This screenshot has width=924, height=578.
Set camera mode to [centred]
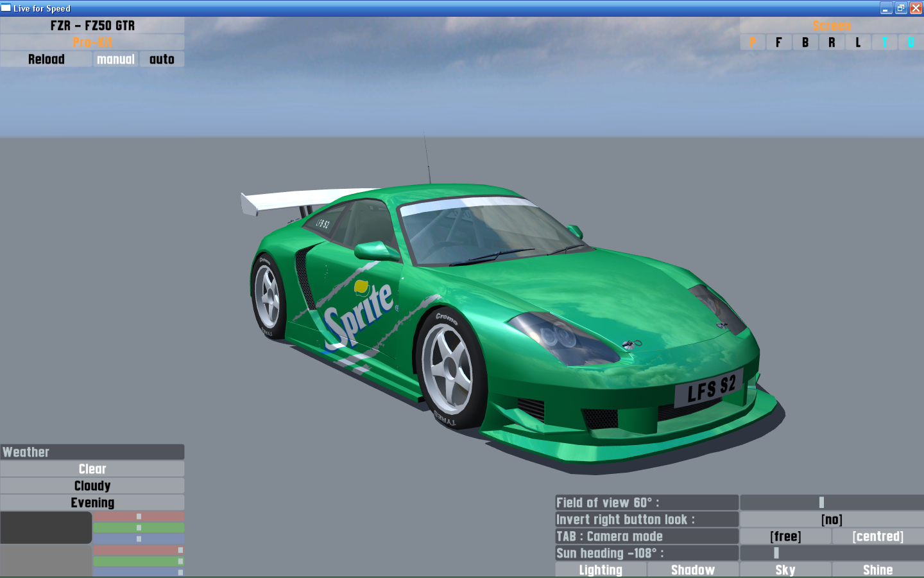tap(878, 536)
